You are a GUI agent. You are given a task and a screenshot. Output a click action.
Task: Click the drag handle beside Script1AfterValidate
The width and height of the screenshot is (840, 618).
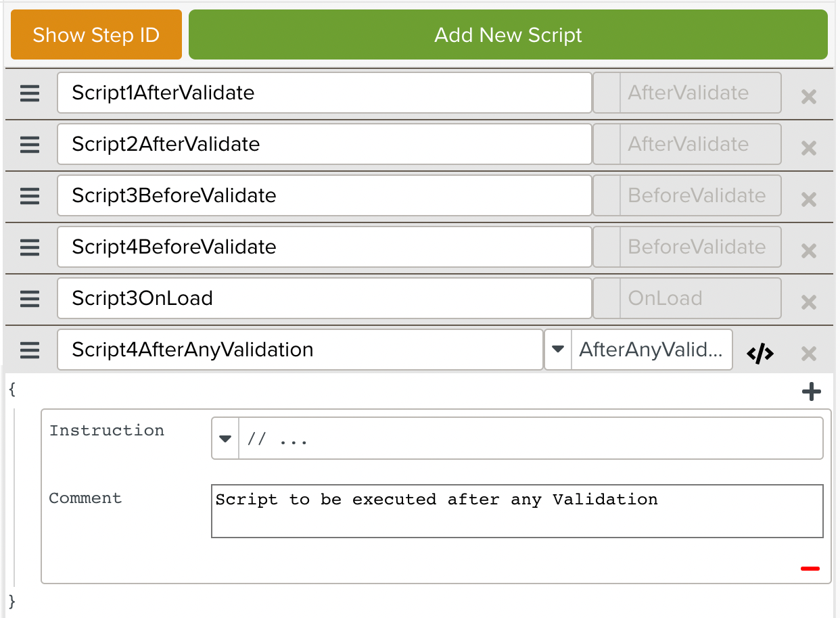(x=30, y=94)
